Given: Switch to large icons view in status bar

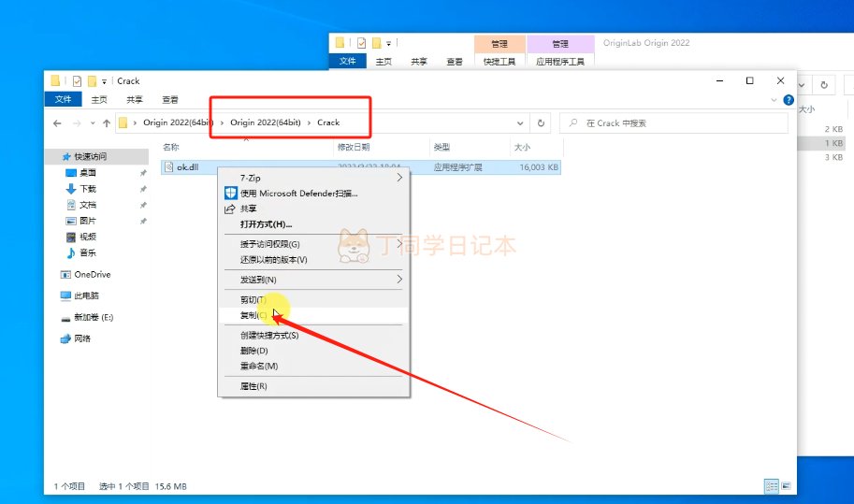Looking at the screenshot, I should tap(786, 486).
